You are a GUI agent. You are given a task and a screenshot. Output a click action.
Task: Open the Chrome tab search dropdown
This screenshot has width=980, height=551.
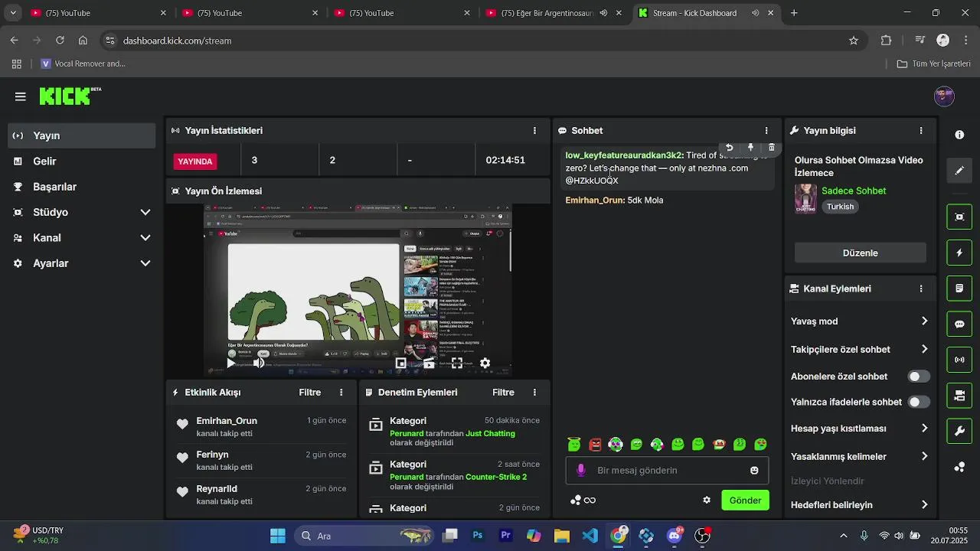[x=13, y=13]
